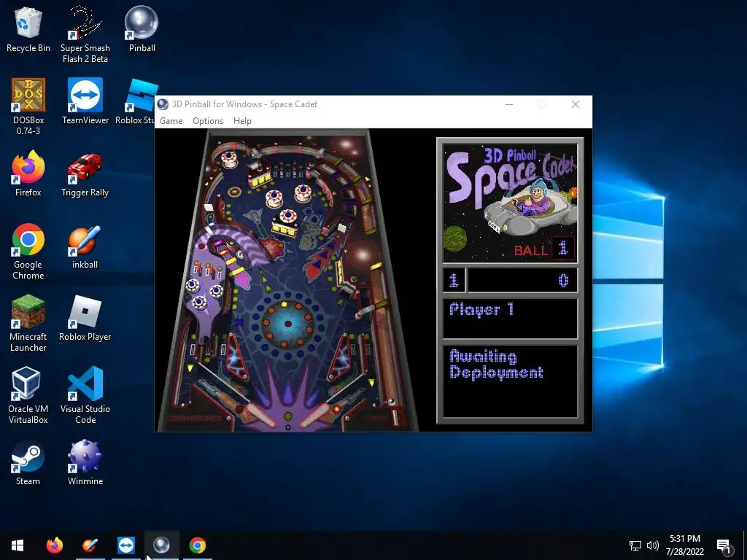Open the Game menu in Pinball
This screenshot has height=560, width=747.
[x=171, y=121]
